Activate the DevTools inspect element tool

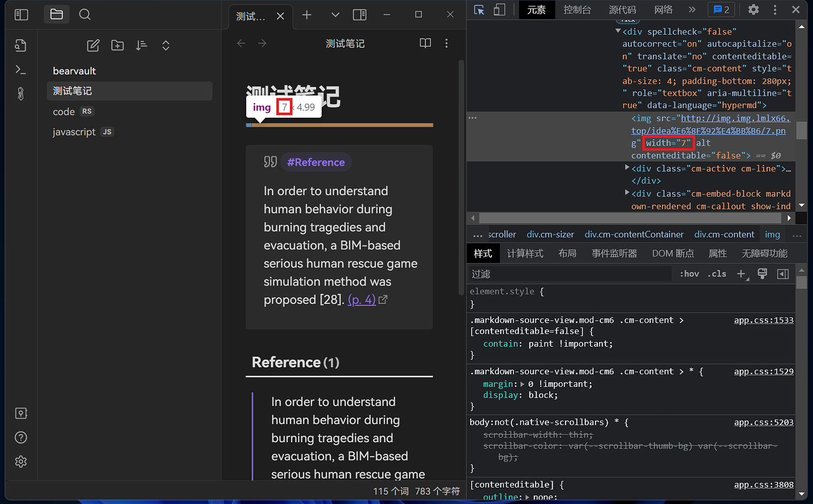click(x=480, y=9)
